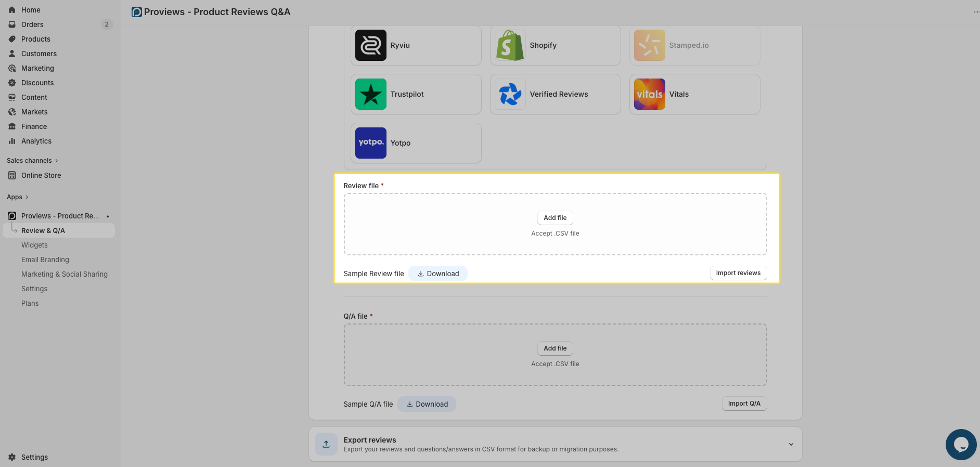Download the Sample Review file

coord(438,274)
